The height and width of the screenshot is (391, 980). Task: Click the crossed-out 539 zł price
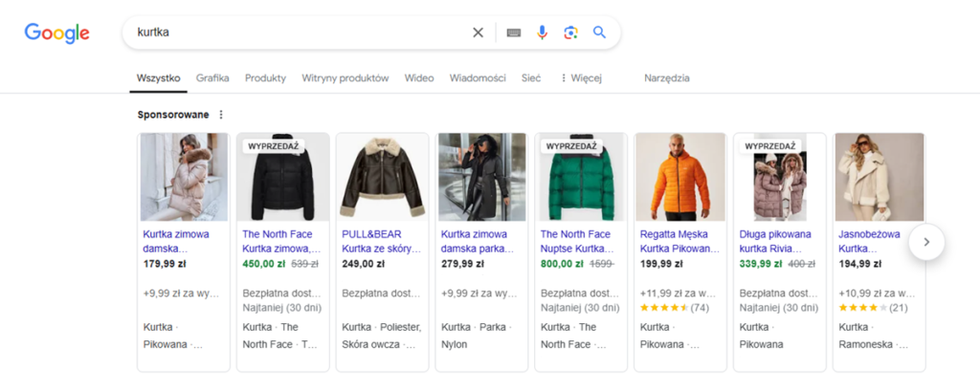(305, 264)
